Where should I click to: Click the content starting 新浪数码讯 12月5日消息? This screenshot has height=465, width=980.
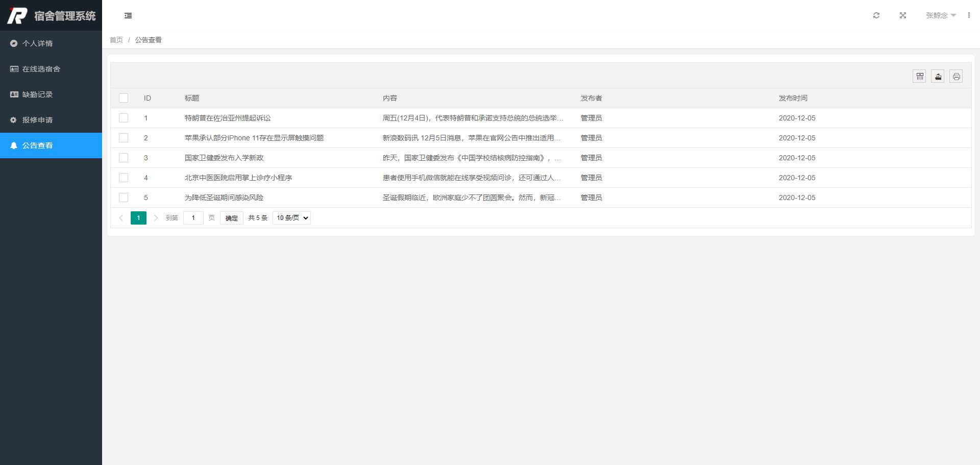pyautogui.click(x=472, y=138)
